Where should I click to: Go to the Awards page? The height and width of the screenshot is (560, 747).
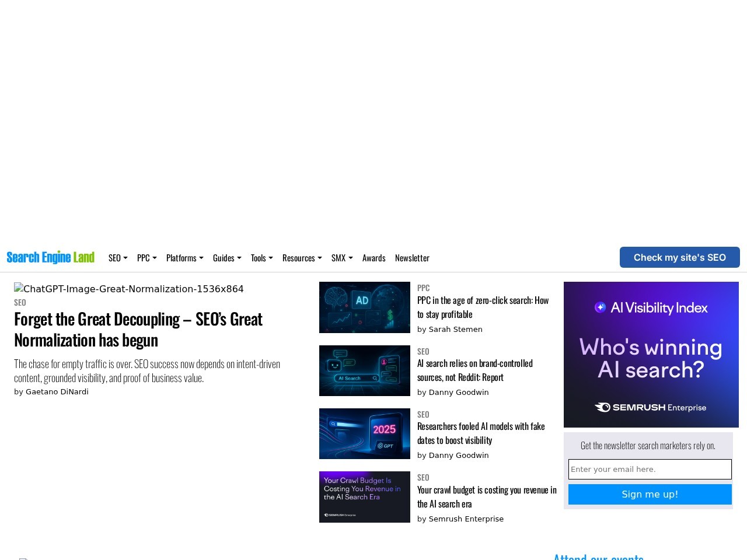(x=373, y=258)
